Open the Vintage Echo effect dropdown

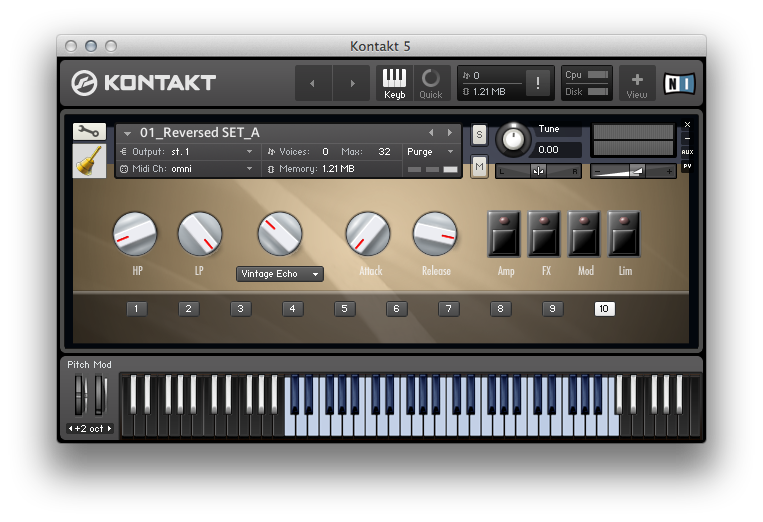(x=280, y=274)
